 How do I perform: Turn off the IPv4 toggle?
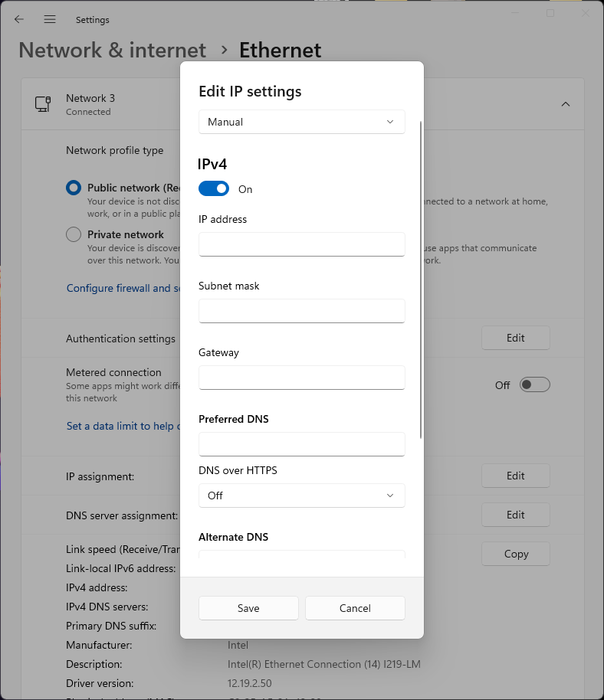(x=214, y=188)
